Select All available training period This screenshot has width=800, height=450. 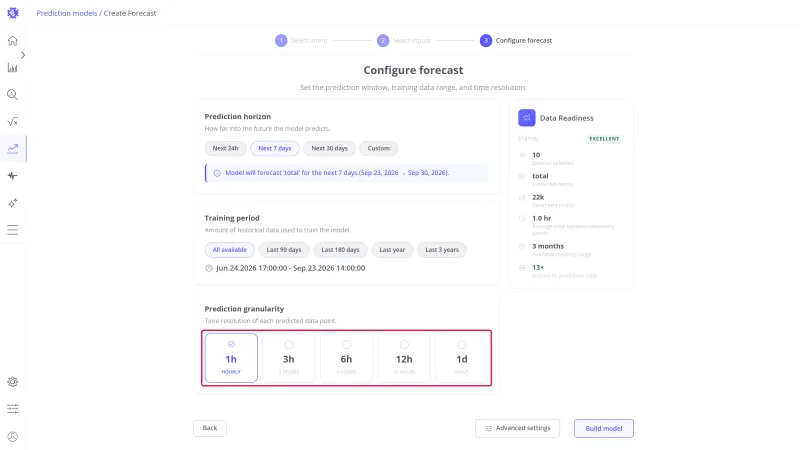230,250
